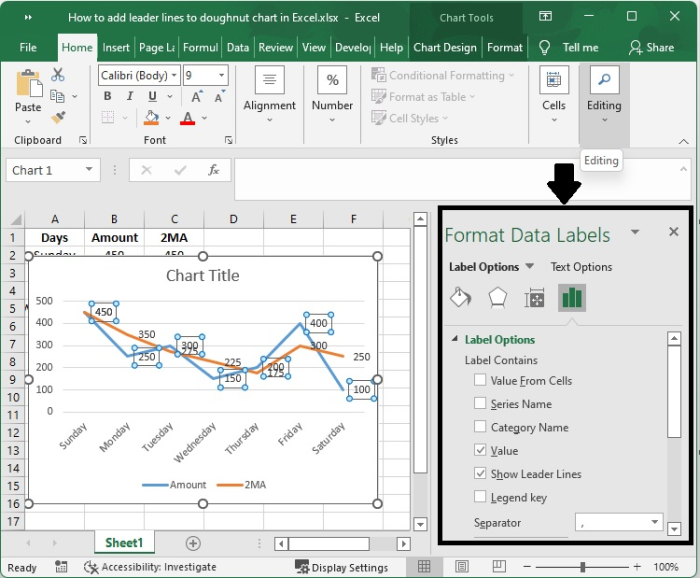Click the macro recording status icon
700x578 pixels.
[61, 567]
